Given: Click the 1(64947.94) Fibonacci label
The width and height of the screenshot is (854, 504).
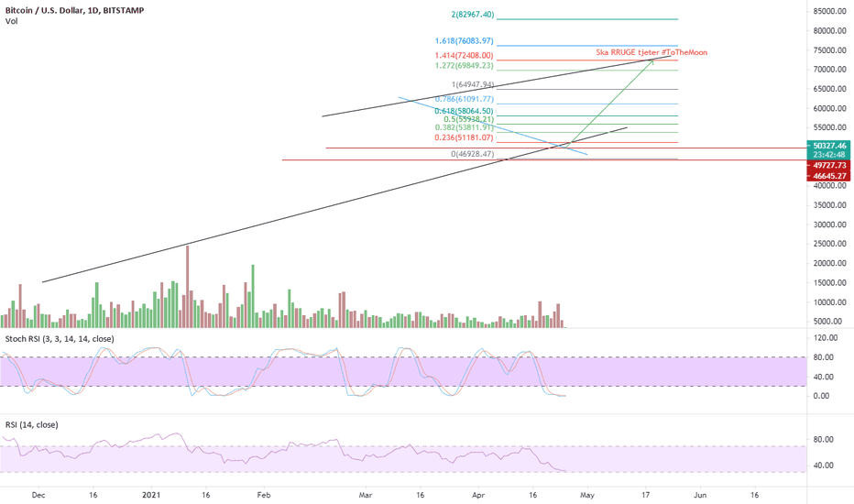Looking at the screenshot, I should click(x=473, y=84).
